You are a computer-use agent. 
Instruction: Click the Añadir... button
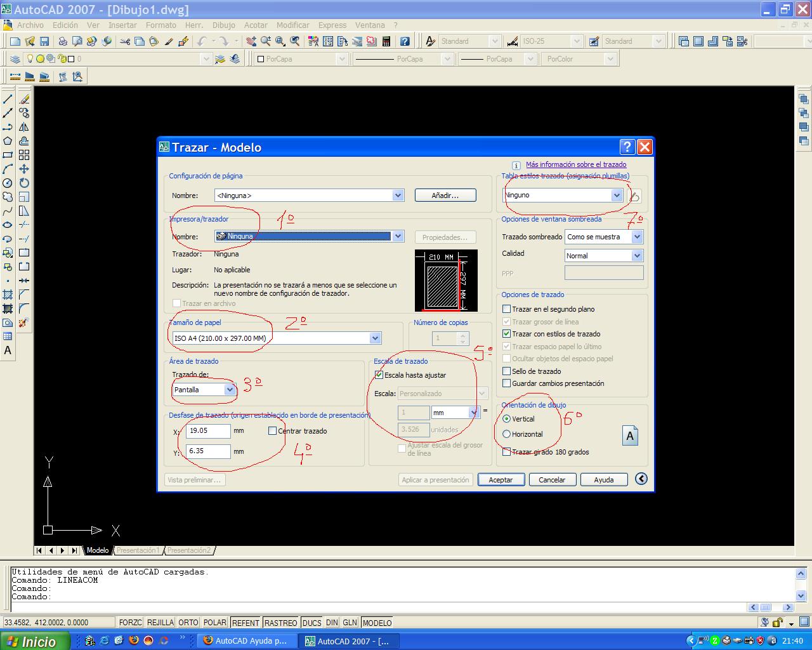[x=445, y=196]
